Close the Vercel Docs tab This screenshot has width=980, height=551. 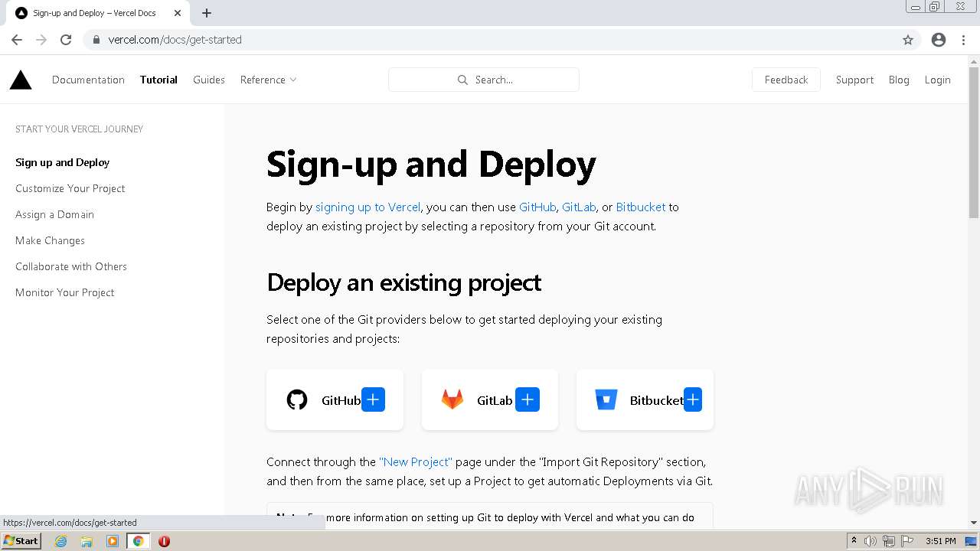click(x=178, y=13)
